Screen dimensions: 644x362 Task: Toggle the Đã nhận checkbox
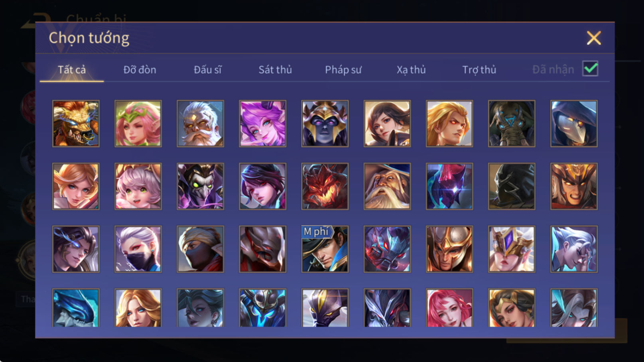coord(590,69)
